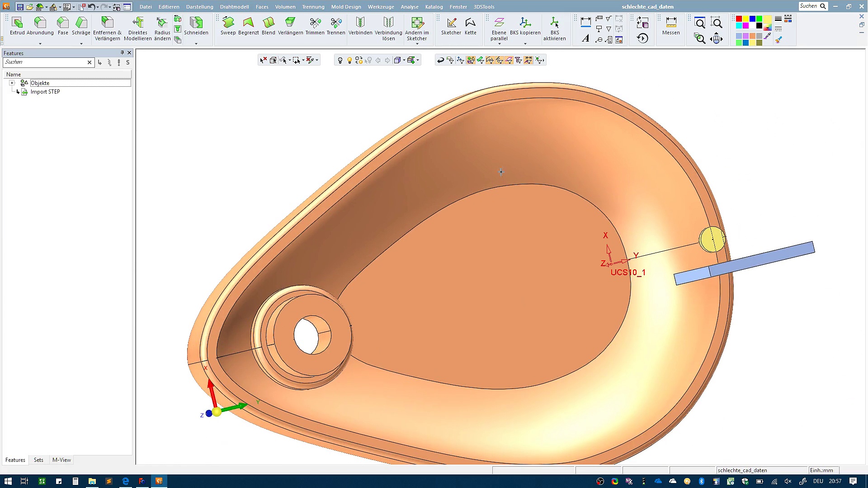This screenshot has height=488, width=868.
Task: Open the Mold Design menu
Action: (x=346, y=7)
